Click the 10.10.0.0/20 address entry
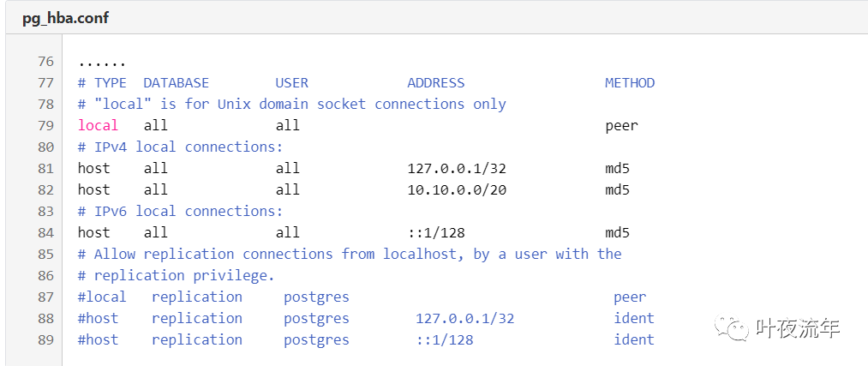868x366 pixels. click(x=457, y=190)
